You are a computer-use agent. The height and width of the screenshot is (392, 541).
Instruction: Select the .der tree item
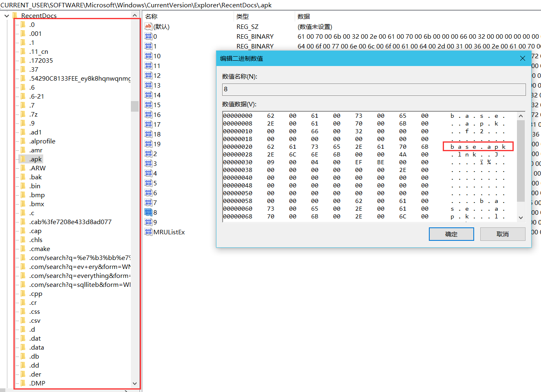35,374
